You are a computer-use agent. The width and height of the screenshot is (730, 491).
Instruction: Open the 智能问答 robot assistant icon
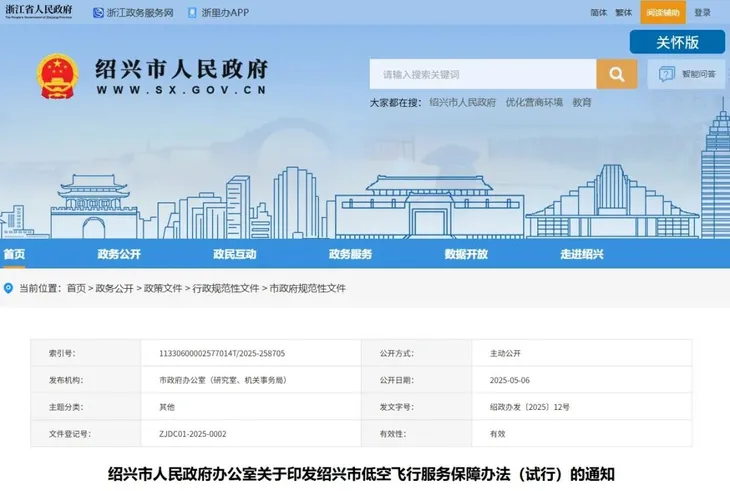point(665,74)
